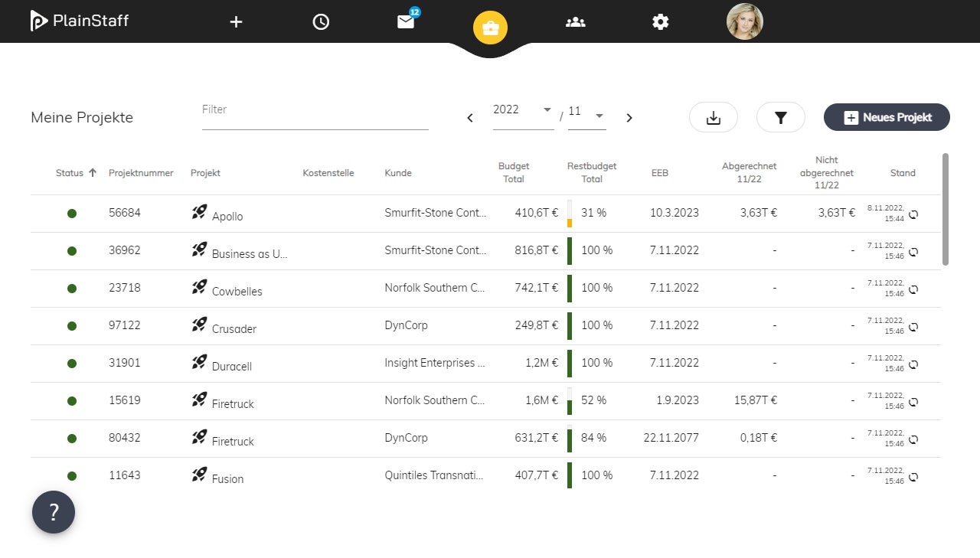980x558 pixels.
Task: Open the settings gear icon
Action: click(x=660, y=21)
